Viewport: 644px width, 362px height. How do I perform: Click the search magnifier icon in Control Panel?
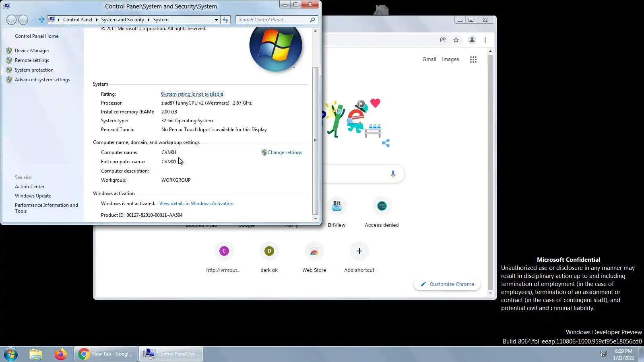coord(313,20)
